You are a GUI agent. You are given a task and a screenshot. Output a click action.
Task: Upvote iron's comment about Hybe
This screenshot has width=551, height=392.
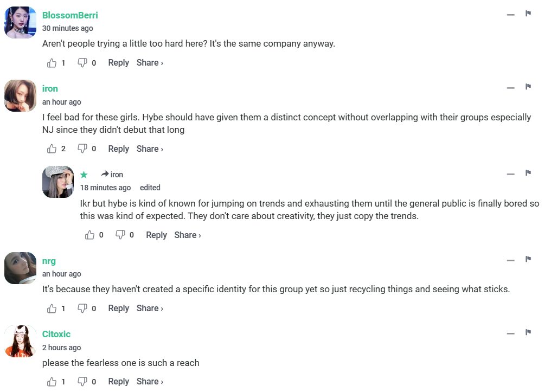pyautogui.click(x=52, y=149)
